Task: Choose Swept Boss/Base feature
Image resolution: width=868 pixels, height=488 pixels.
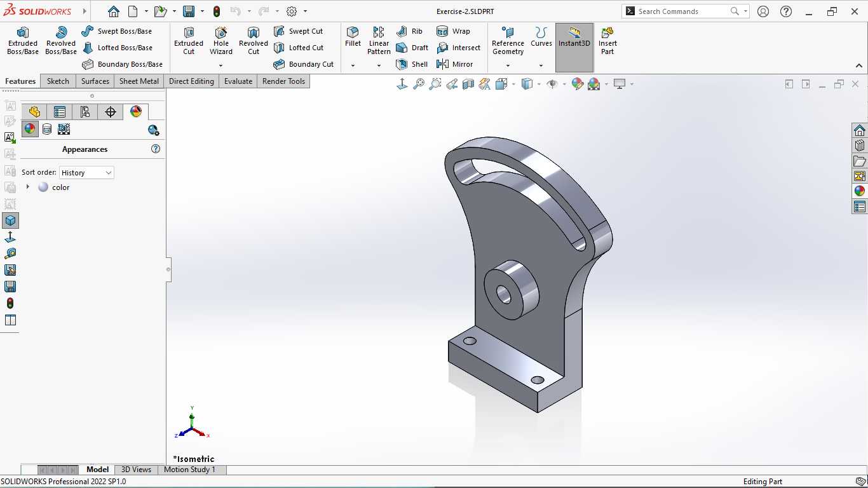Action: (x=117, y=31)
